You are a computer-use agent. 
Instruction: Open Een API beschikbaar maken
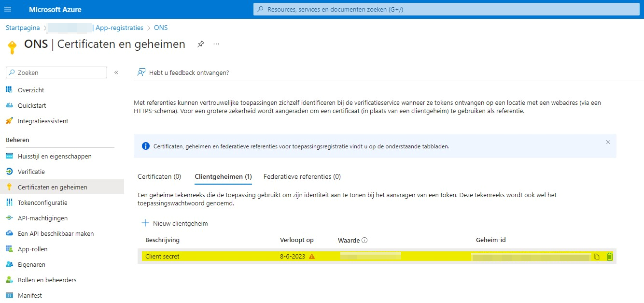tap(56, 233)
